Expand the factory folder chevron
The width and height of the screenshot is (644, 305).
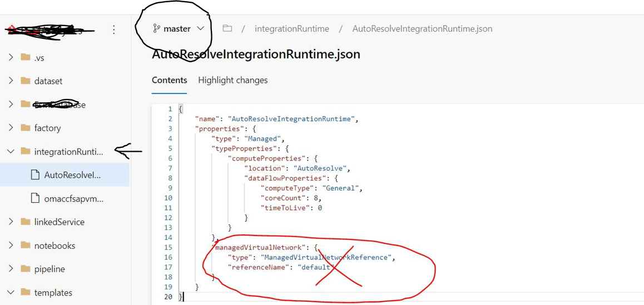pyautogui.click(x=11, y=128)
